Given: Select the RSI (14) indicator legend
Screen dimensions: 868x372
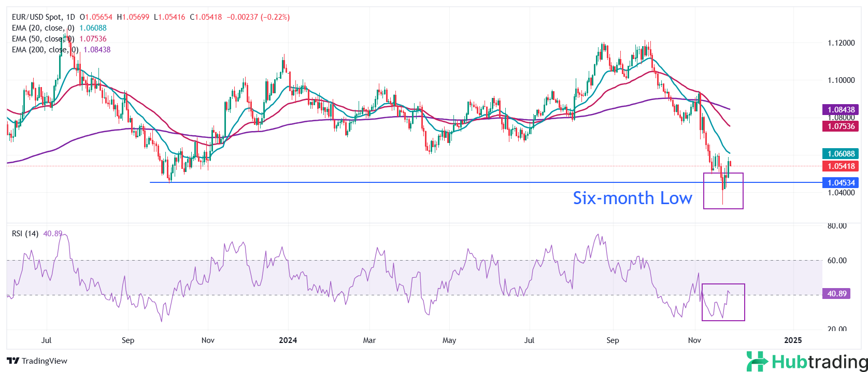Looking at the screenshot, I should [x=25, y=234].
